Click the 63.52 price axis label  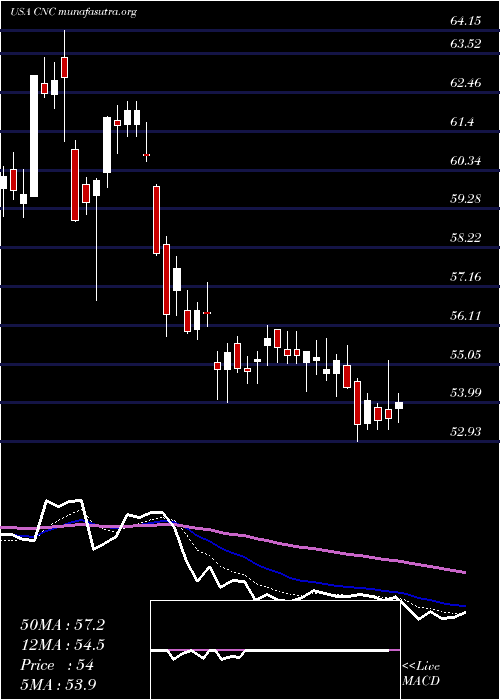[466, 44]
